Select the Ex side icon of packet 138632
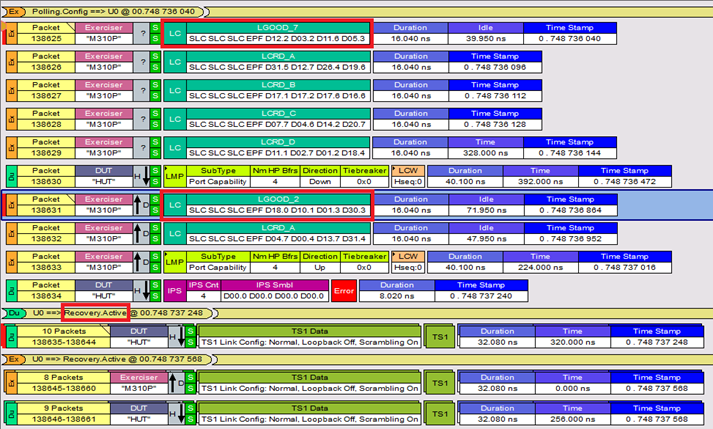 point(11,234)
